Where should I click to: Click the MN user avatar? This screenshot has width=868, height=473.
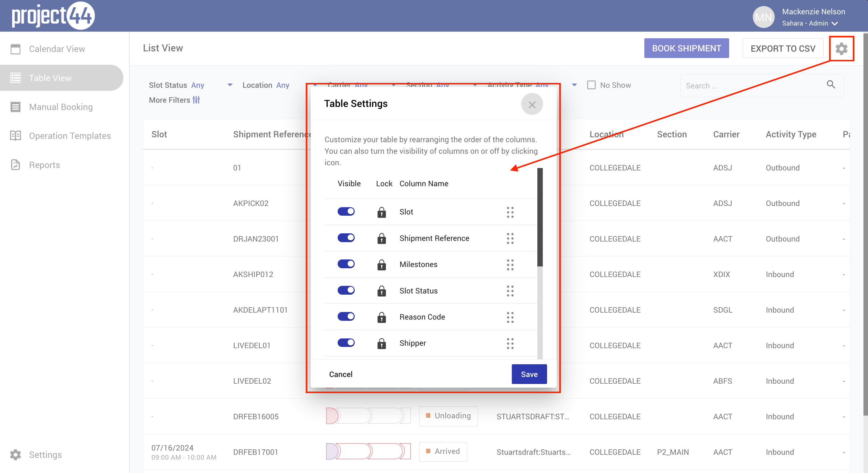point(763,17)
